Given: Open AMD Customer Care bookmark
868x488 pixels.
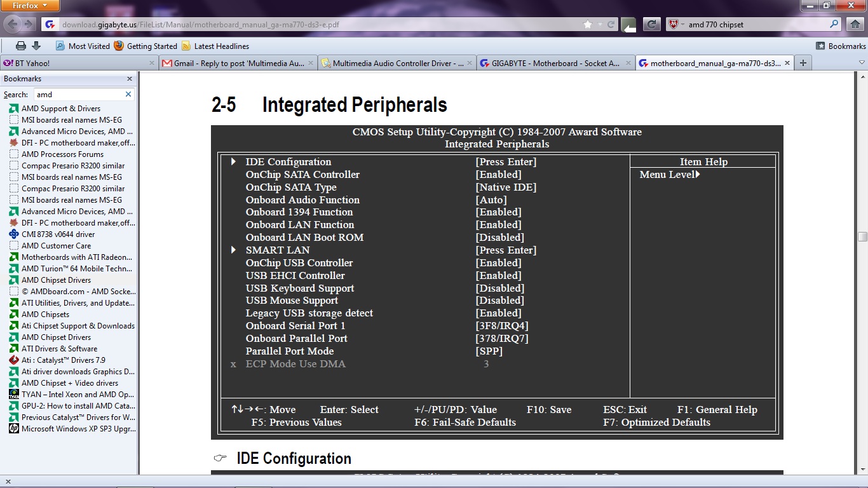Looking at the screenshot, I should pyautogui.click(x=56, y=246).
